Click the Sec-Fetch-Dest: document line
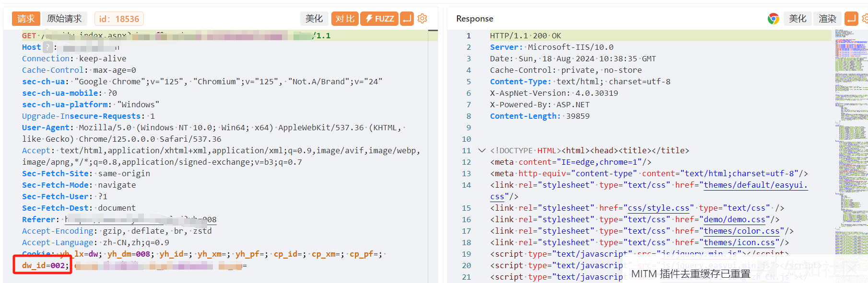This screenshot has height=283, width=868. [x=79, y=208]
